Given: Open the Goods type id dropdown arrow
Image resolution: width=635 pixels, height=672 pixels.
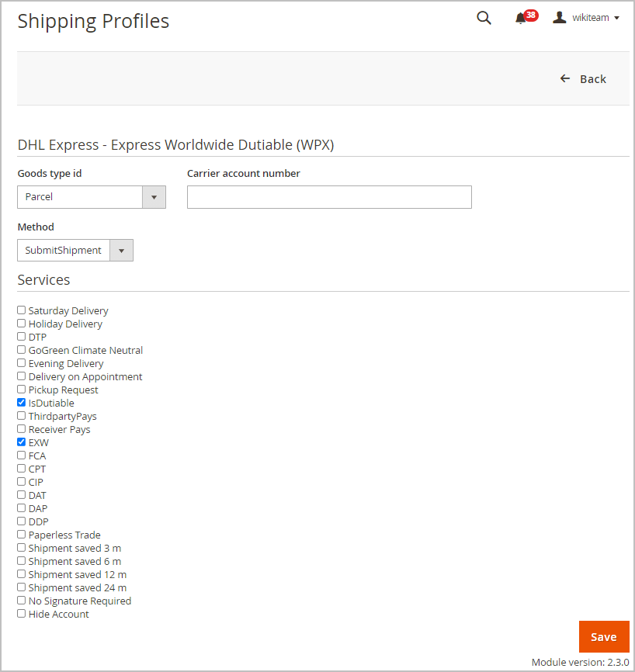Looking at the screenshot, I should 154,197.
